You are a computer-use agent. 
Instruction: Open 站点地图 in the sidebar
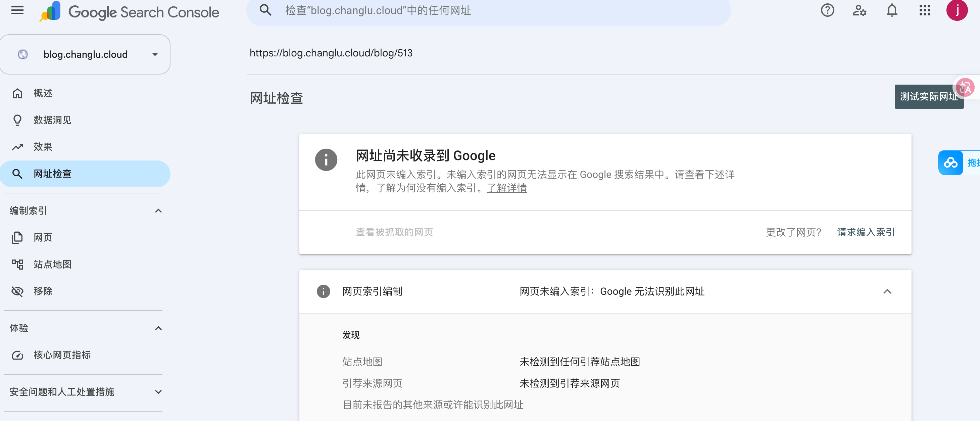pos(85,264)
